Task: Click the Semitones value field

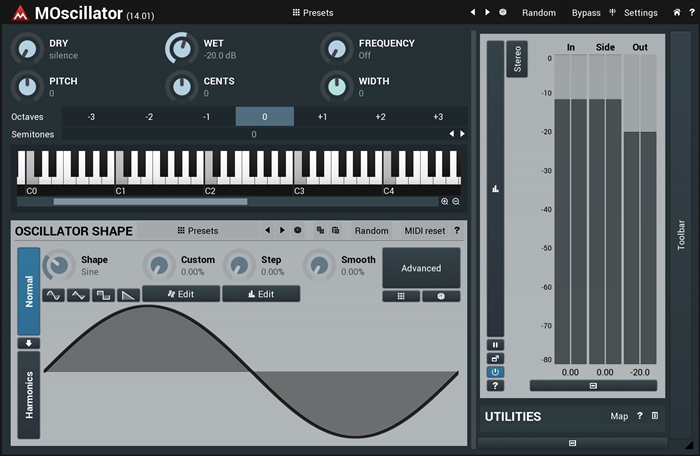Action: point(254,134)
